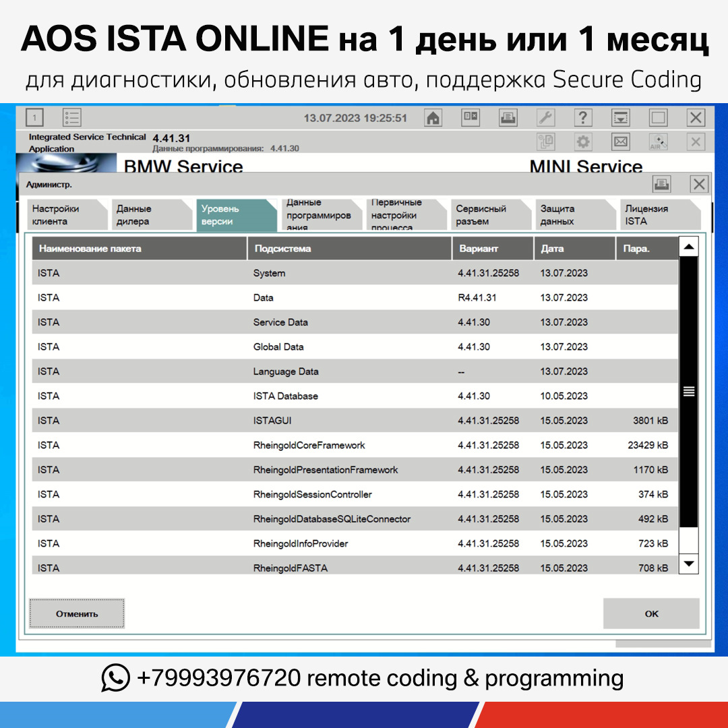Select the Language Data row
728x728 pixels.
pyautogui.click(x=355, y=371)
